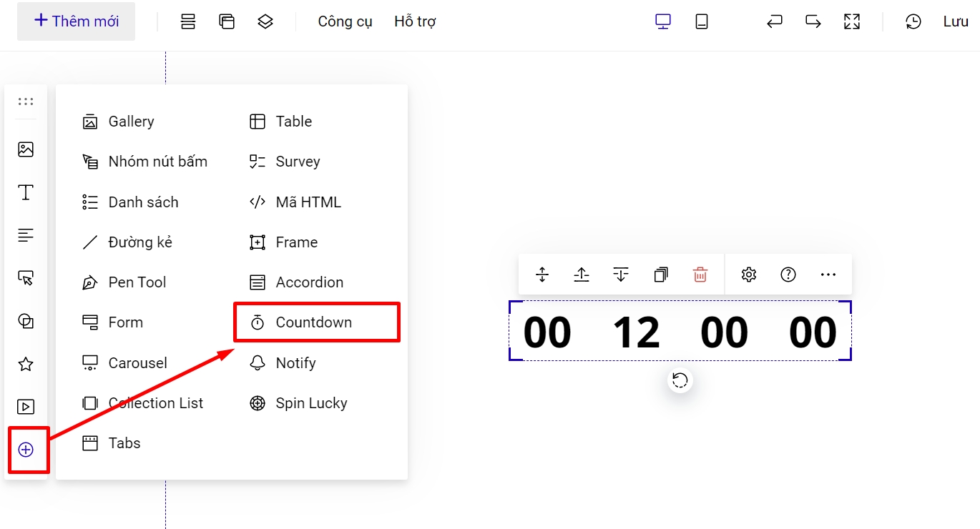Click the Lưu save button
Screen dimensions: 980x529
tap(955, 21)
